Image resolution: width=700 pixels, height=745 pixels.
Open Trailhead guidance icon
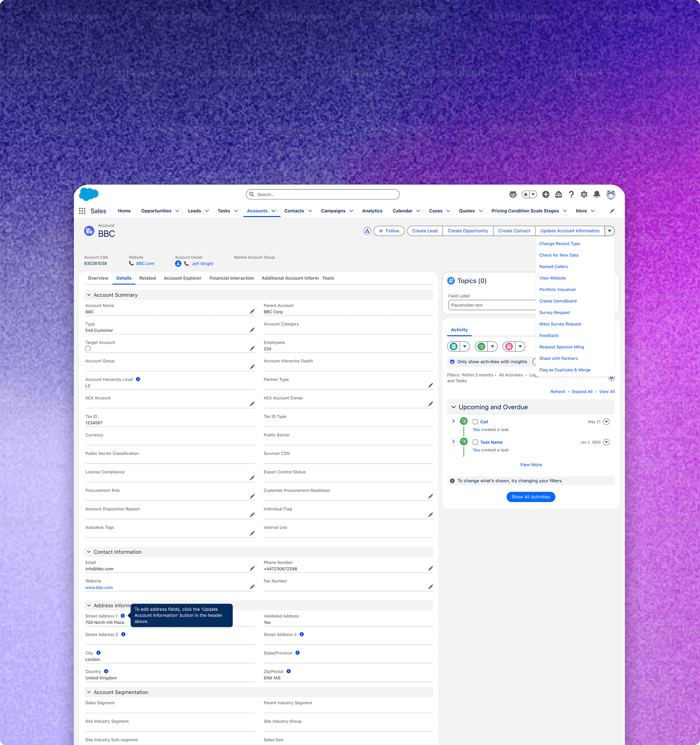(x=558, y=194)
